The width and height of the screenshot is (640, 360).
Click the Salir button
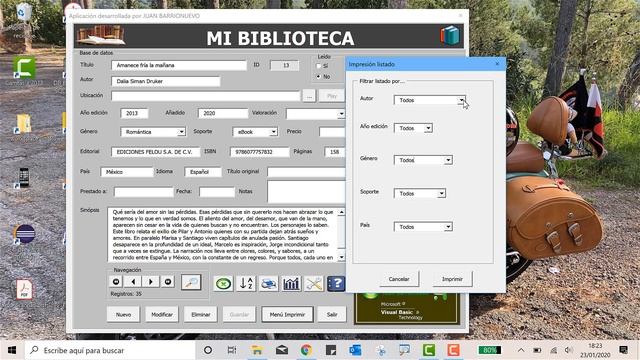332,314
